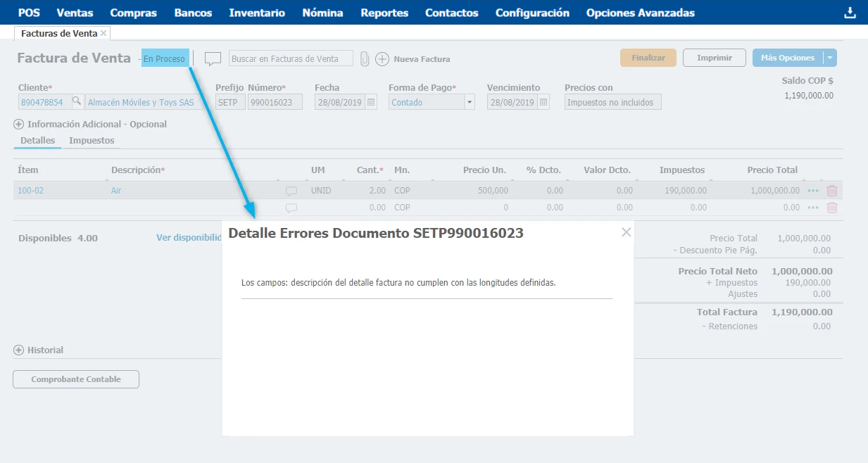This screenshot has height=463, width=868.
Task: Click the Buscar en Facturas de Venta field
Action: [x=291, y=59]
